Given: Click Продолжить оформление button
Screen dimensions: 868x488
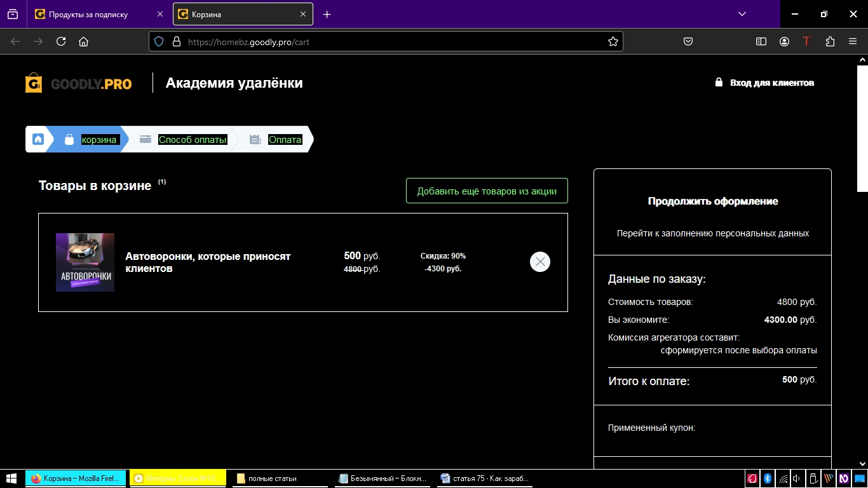Looking at the screenshot, I should (713, 201).
